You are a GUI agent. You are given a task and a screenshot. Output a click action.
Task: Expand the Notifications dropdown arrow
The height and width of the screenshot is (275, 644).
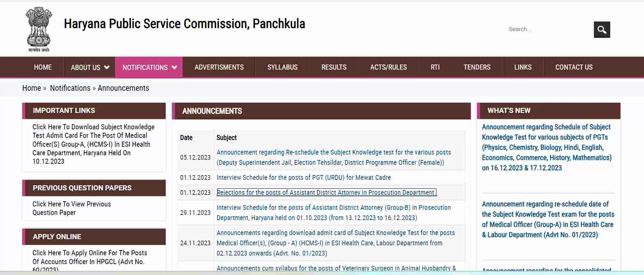coord(174,67)
